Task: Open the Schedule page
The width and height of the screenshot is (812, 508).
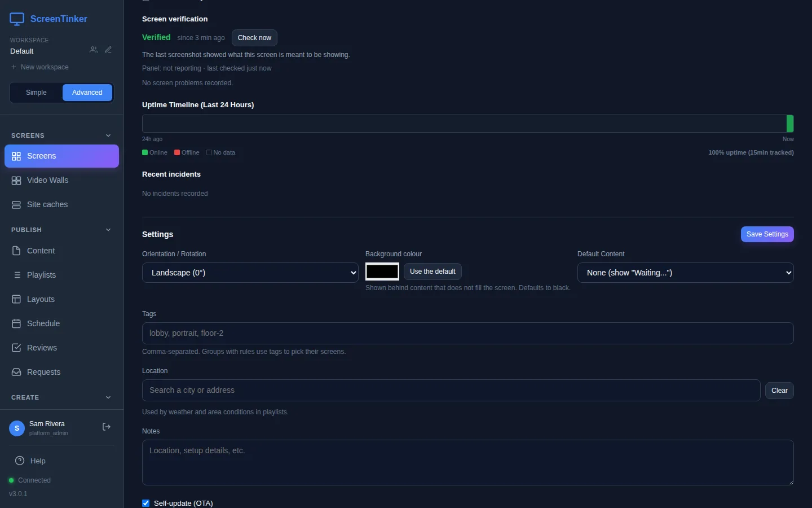Action: [x=61, y=323]
